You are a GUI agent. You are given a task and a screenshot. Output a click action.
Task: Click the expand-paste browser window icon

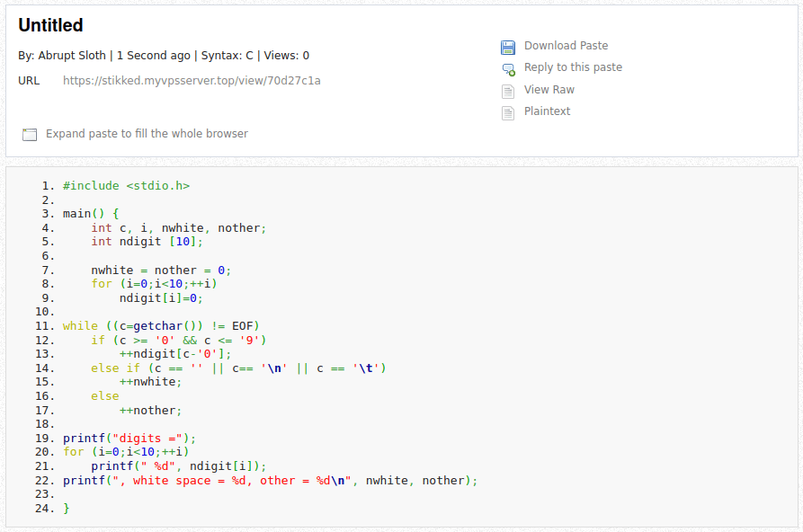(30, 134)
